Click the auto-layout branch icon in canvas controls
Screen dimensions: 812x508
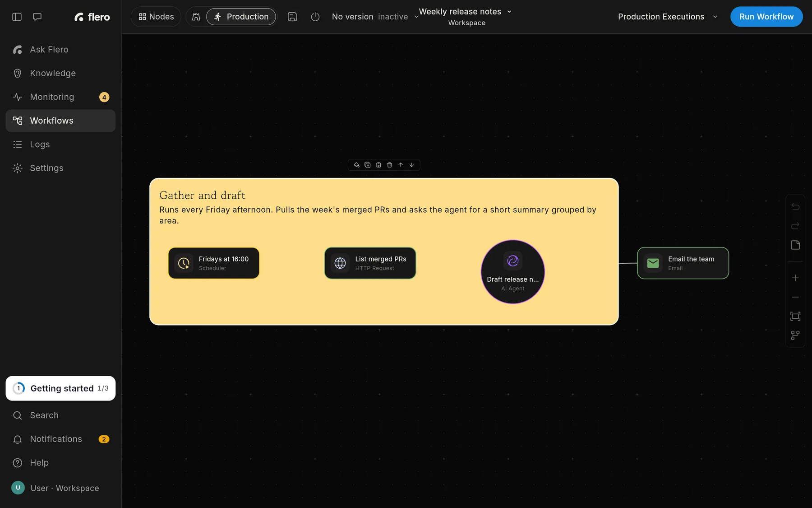point(795,336)
